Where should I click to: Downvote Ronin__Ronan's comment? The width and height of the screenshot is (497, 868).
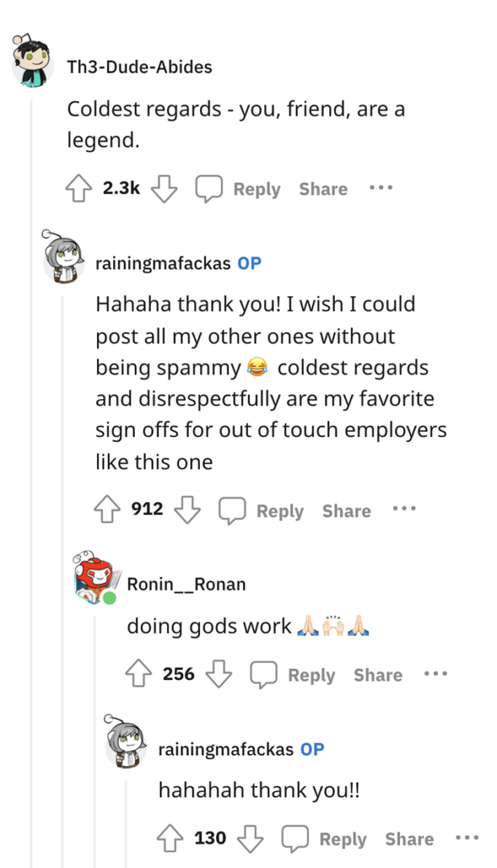[219, 676]
